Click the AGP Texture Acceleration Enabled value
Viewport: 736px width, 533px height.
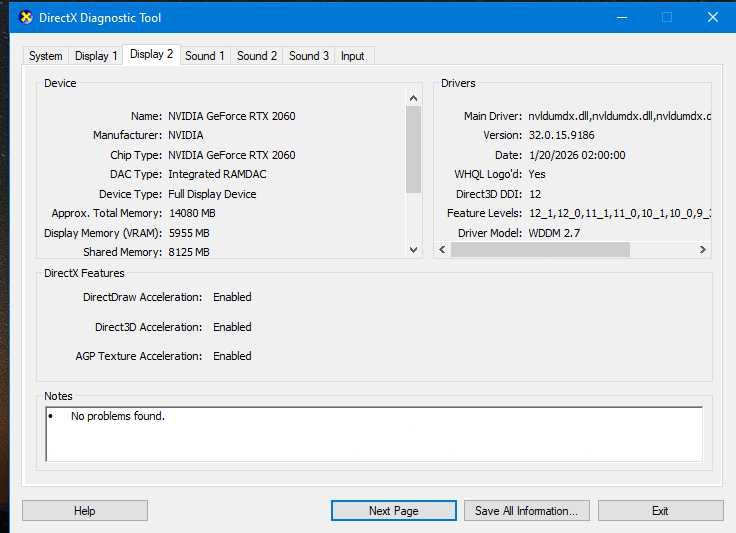pos(232,356)
